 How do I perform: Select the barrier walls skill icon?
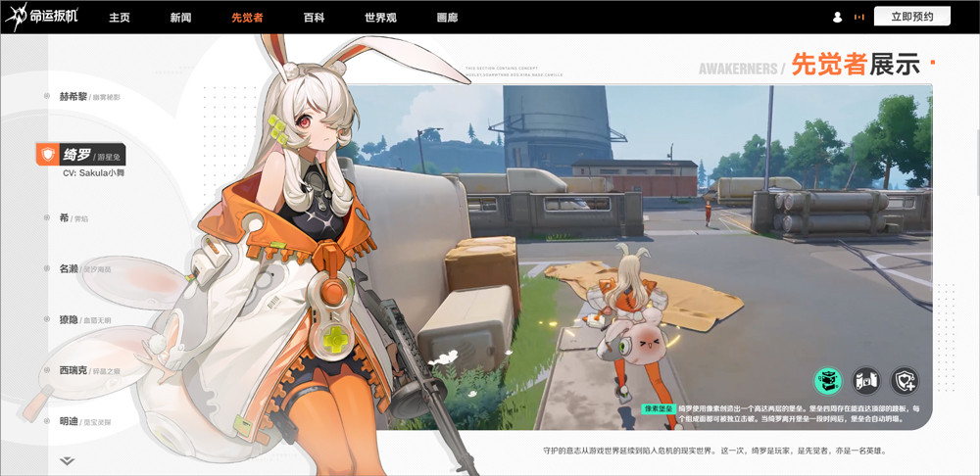point(866,380)
